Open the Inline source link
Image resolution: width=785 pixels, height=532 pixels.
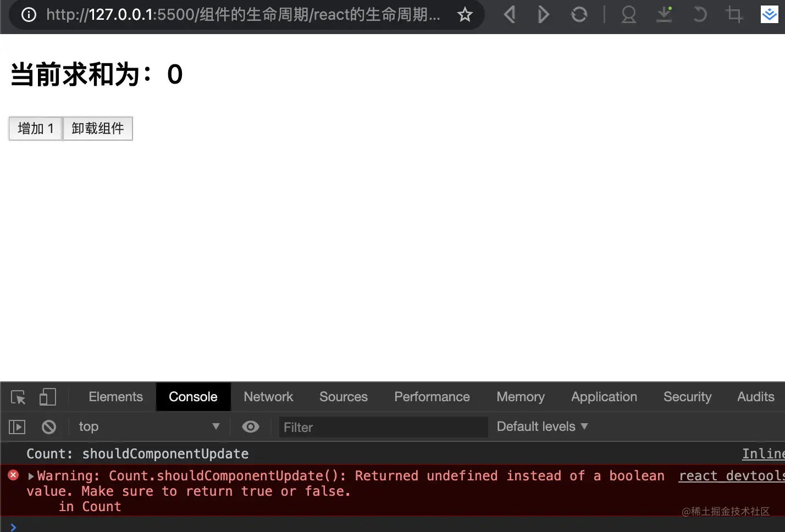pyautogui.click(x=763, y=454)
